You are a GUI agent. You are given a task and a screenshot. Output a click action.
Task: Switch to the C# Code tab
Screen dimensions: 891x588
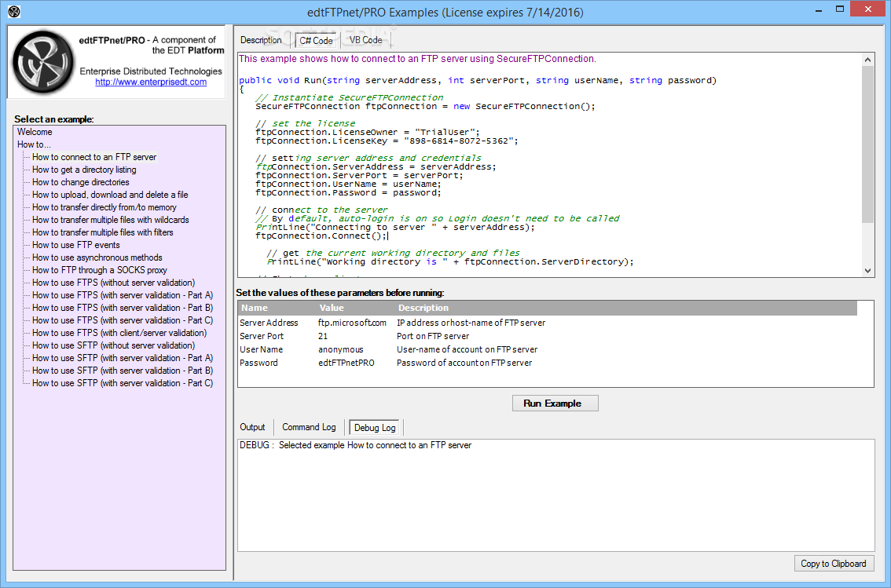pos(316,40)
